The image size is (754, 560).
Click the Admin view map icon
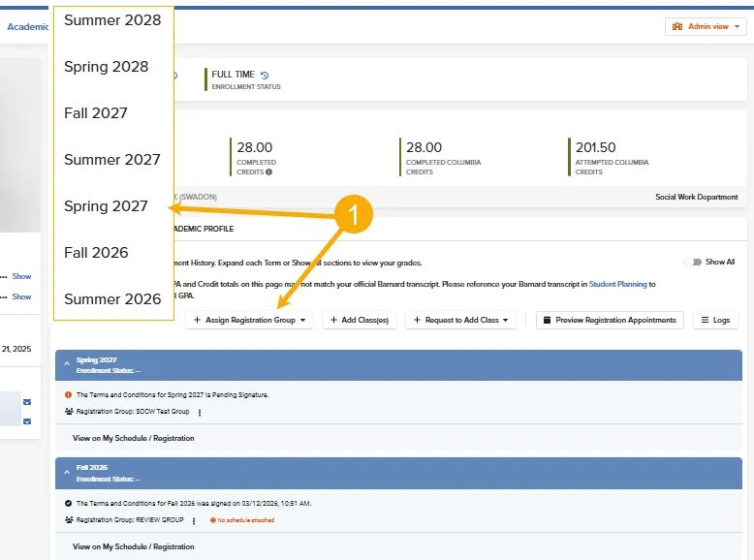coord(677,26)
